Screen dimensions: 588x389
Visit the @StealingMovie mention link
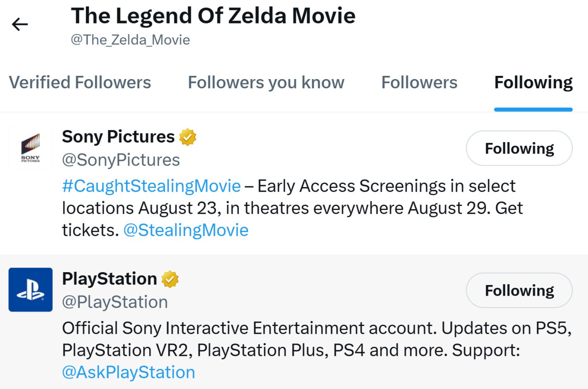[x=186, y=230]
